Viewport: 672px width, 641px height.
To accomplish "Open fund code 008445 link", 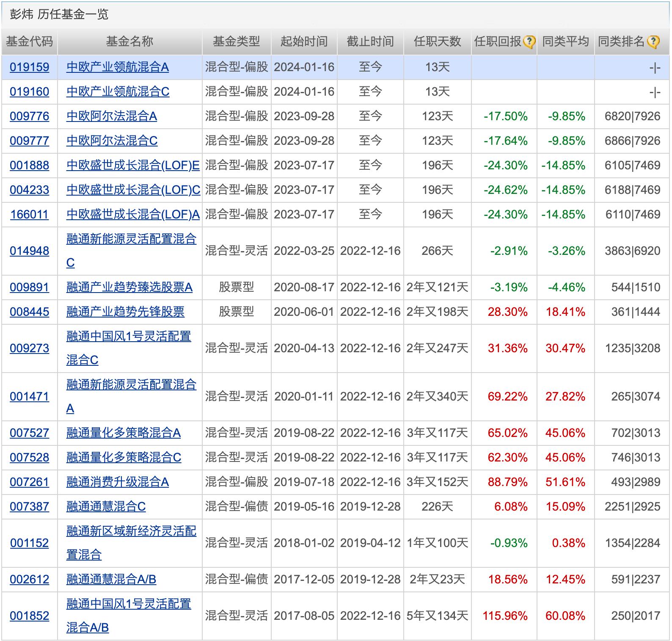I will tap(29, 312).
